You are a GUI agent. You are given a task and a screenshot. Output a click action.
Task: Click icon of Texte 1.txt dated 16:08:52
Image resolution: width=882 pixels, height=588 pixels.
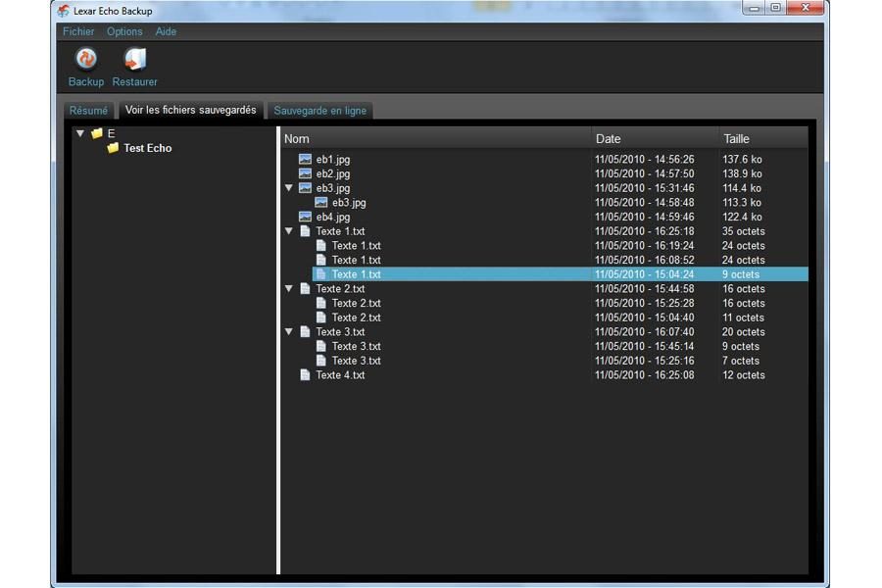coord(321,260)
